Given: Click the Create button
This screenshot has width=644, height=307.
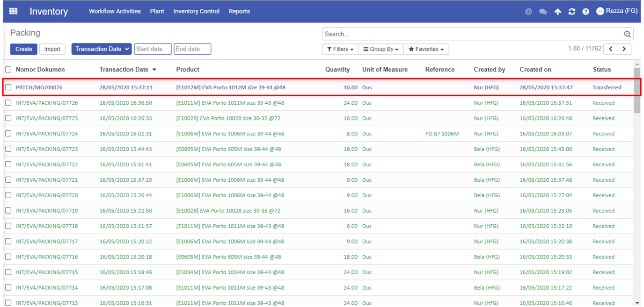Looking at the screenshot, I should [24, 49].
